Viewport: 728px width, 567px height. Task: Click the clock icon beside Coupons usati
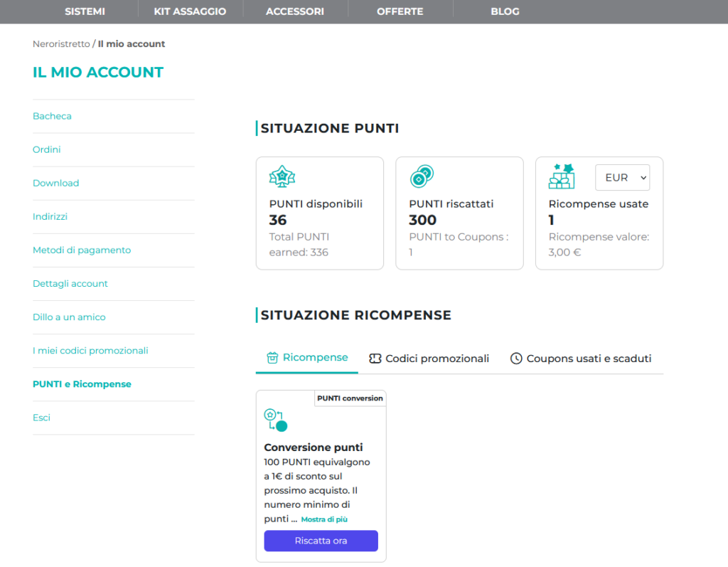coord(516,359)
